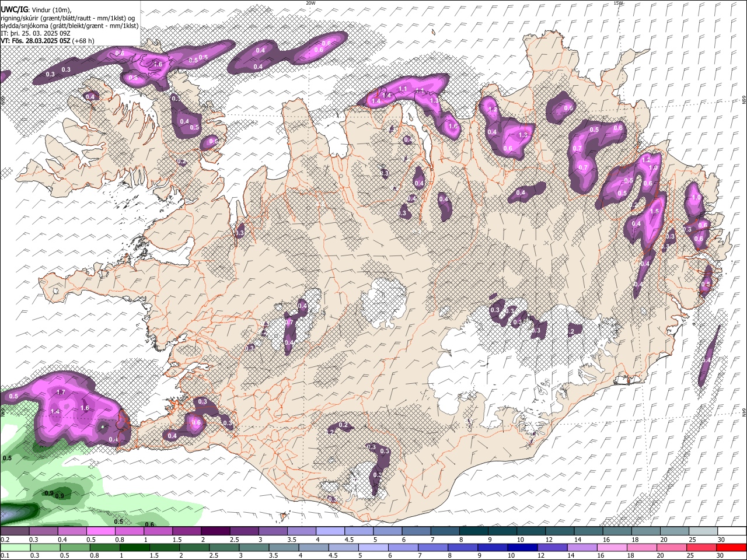Click the '20W' longitude label
The image size is (747, 560).
(x=310, y=3)
